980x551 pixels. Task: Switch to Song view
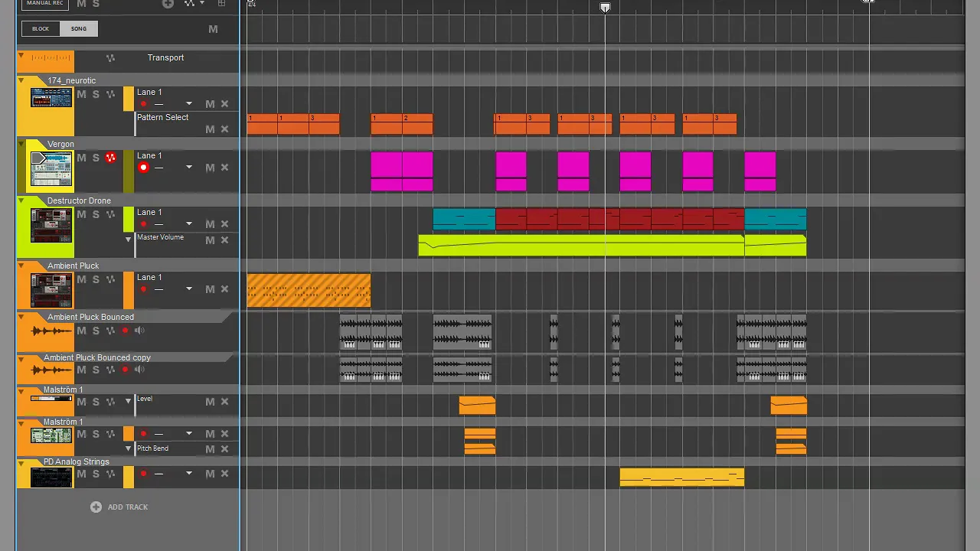click(79, 29)
